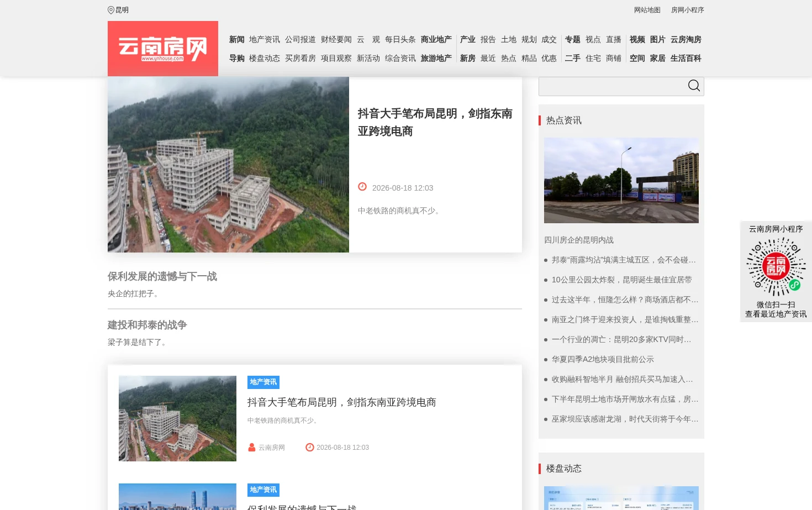Open 云房淘房 navigation item

click(686, 40)
